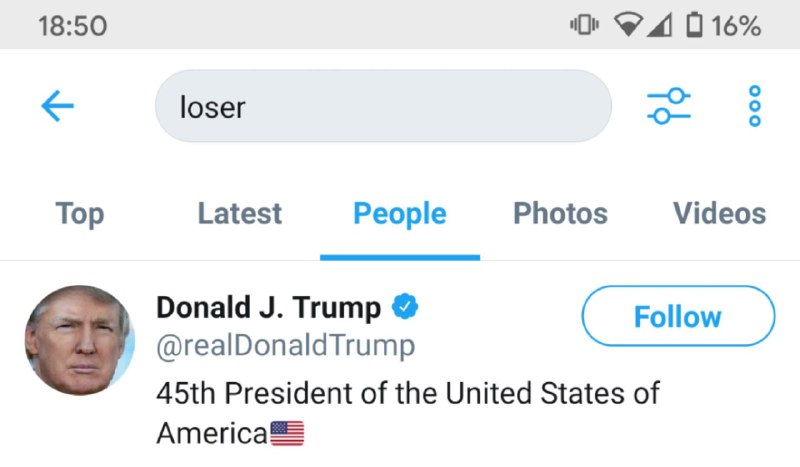Tap the back arrow

[58, 106]
